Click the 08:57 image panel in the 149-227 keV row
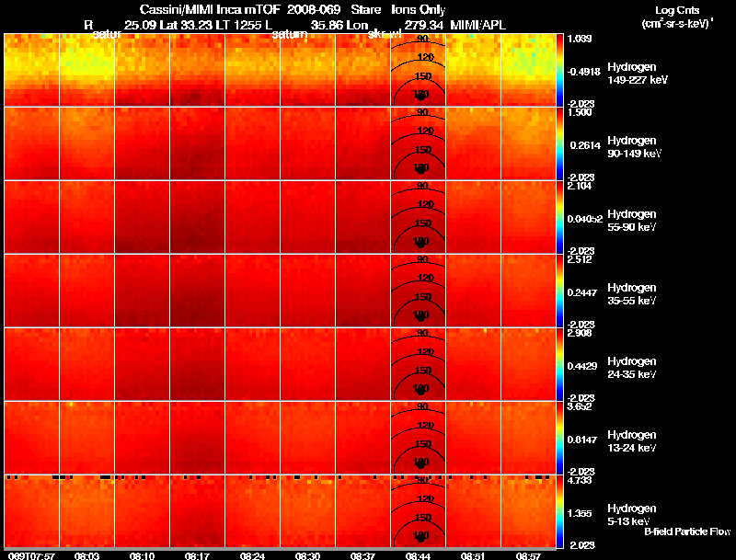Screen dimensions: 736x560 tap(528, 70)
